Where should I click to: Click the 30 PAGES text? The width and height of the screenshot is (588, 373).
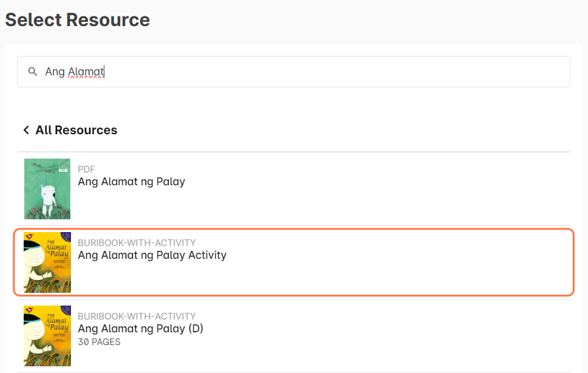pyautogui.click(x=99, y=342)
